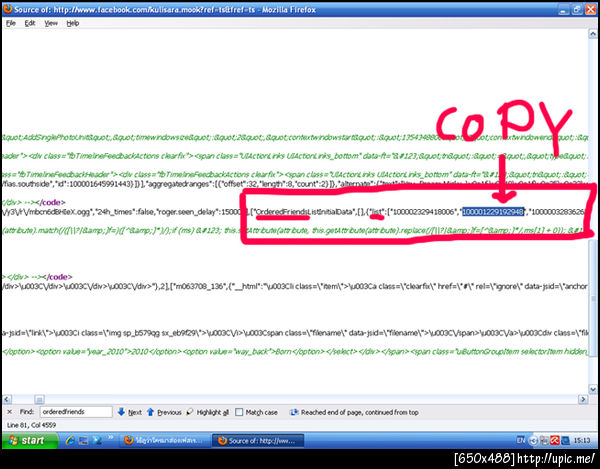Screen dimensions: 600x469
Task: Minimize the source viewer window
Action: 563,10
